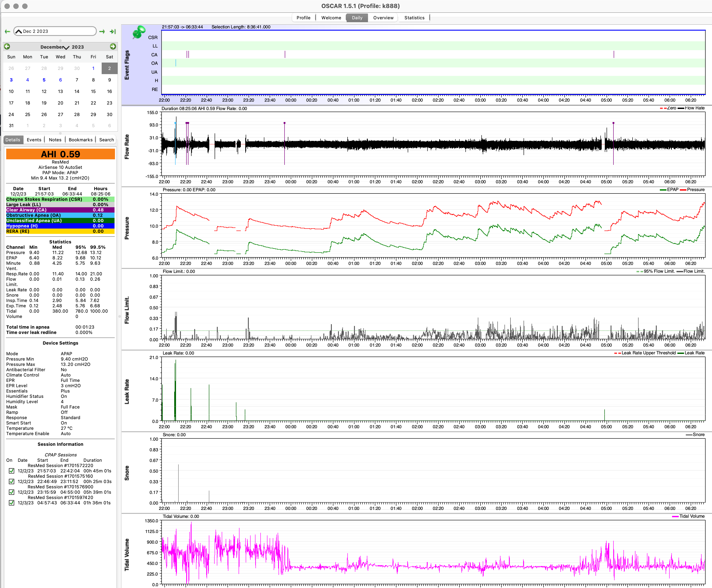712x588 pixels.
Task: Select December 1 in the calendar
Action: (93, 68)
